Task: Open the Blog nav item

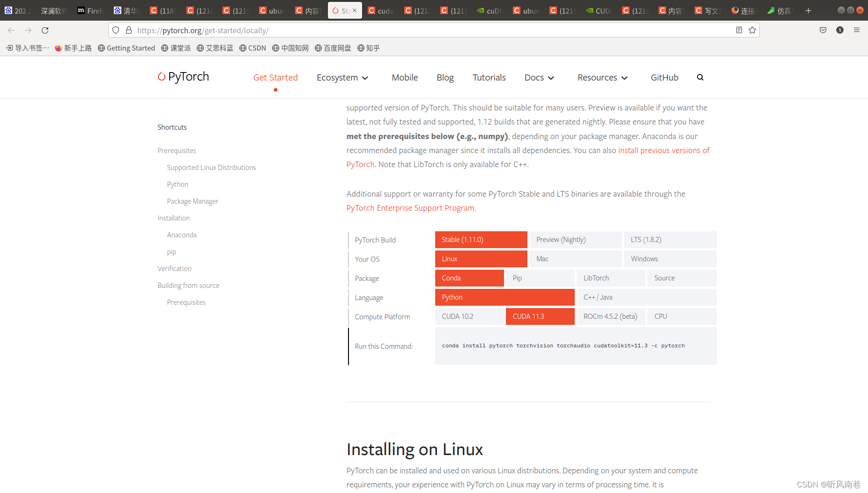Action: 445,78
